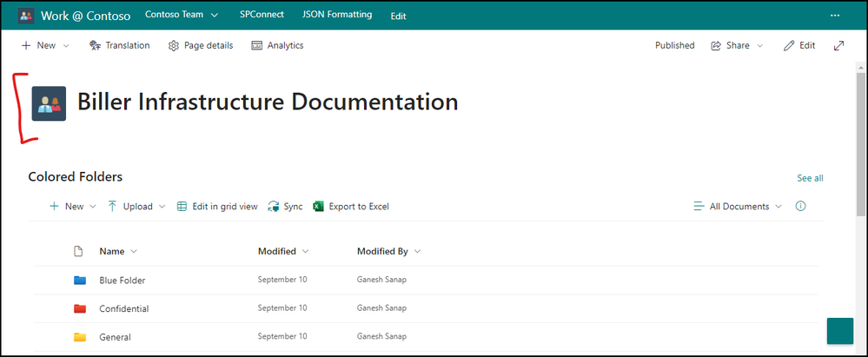
Task: Click Ganesh Sanap in the General row
Action: (381, 336)
